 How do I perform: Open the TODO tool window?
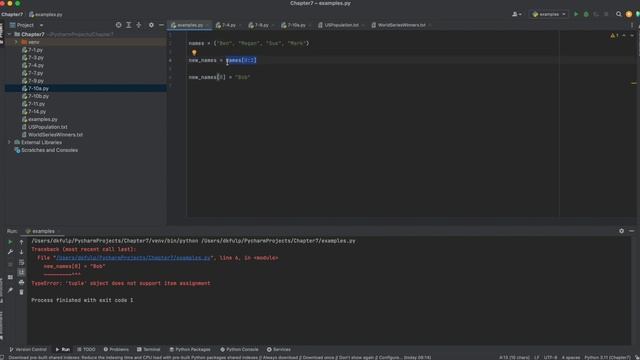click(x=86, y=349)
